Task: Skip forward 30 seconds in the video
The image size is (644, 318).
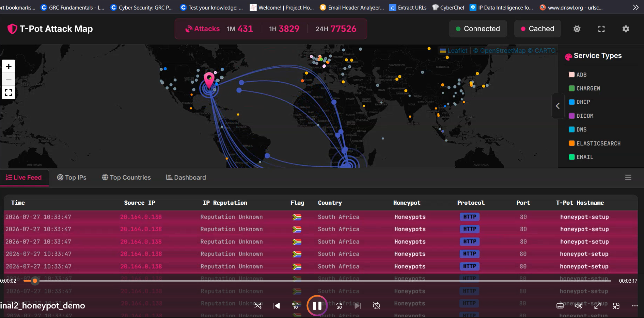Action: (x=339, y=306)
